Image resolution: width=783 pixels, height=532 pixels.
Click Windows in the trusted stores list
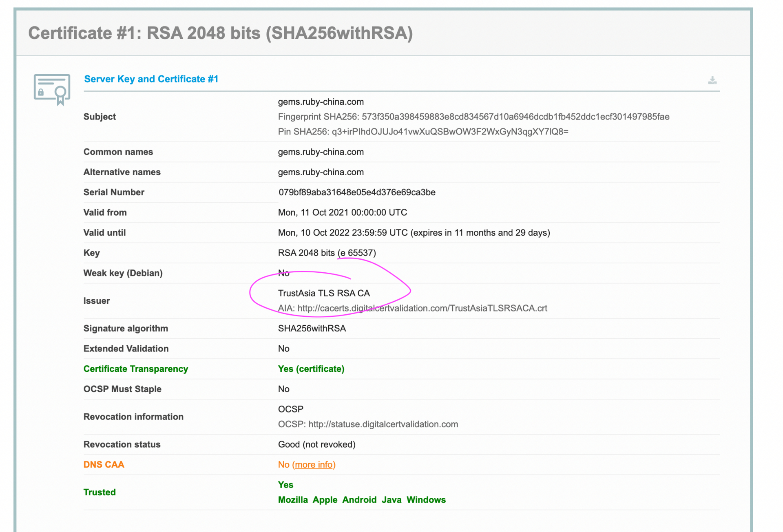coord(426,500)
